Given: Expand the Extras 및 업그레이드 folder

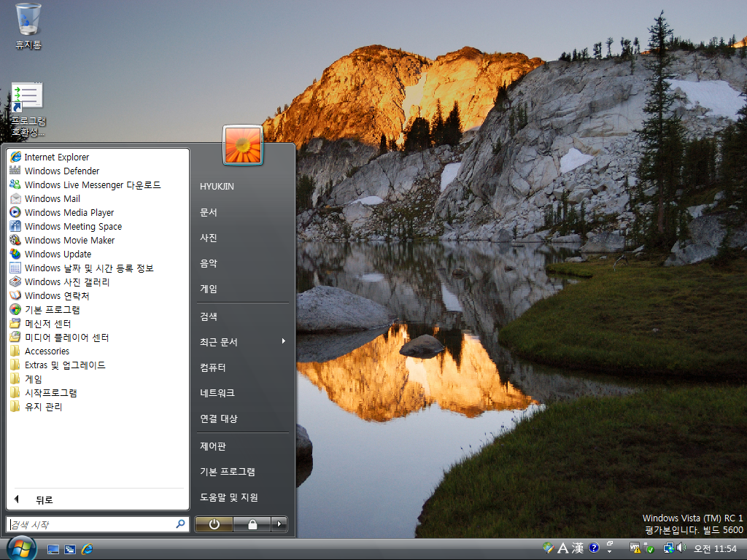Looking at the screenshot, I should coord(98,365).
